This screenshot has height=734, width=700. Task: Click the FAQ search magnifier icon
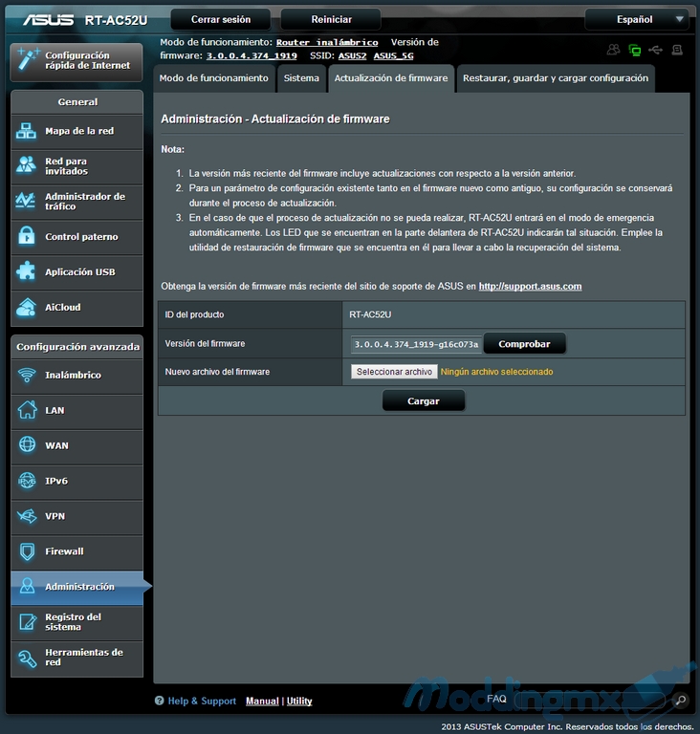click(x=680, y=700)
